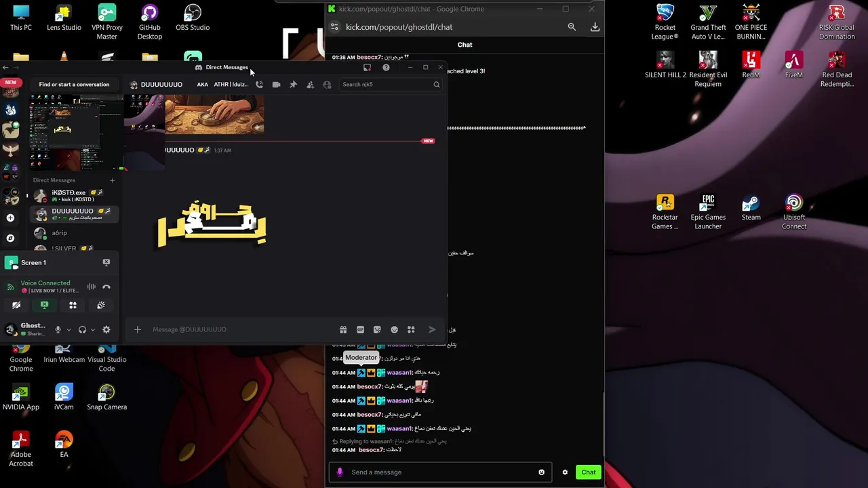
Task: Open the gift icon in message bar
Action: pyautogui.click(x=343, y=329)
